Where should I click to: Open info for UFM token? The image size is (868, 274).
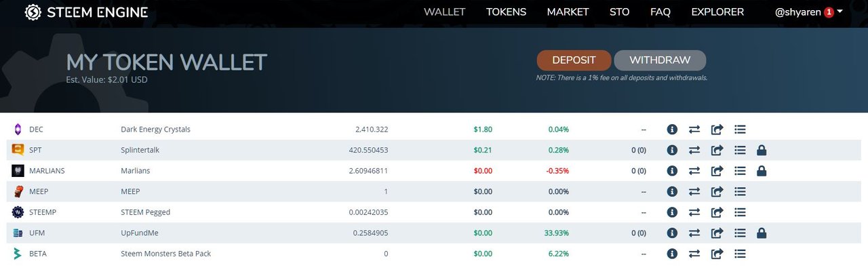(672, 233)
